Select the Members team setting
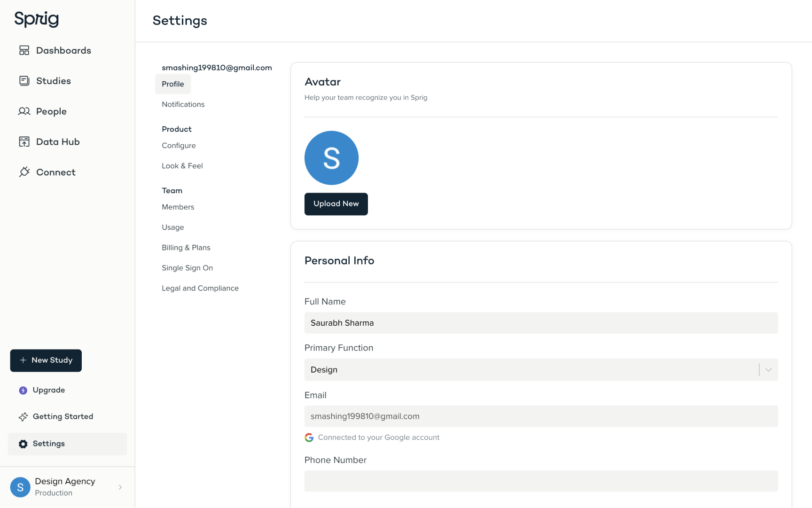 pyautogui.click(x=178, y=207)
